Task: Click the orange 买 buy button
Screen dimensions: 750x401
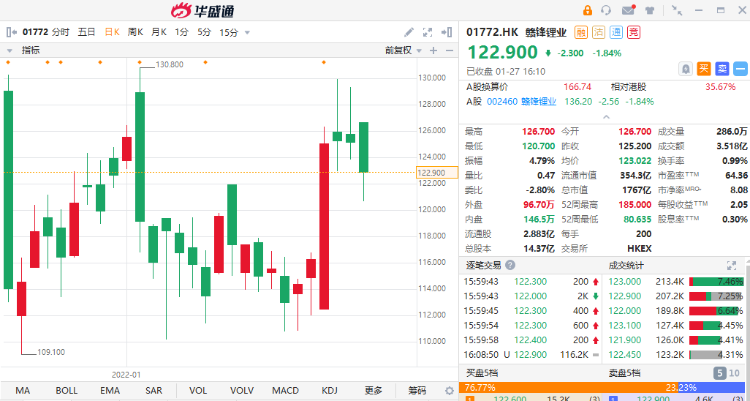Action: coord(704,69)
